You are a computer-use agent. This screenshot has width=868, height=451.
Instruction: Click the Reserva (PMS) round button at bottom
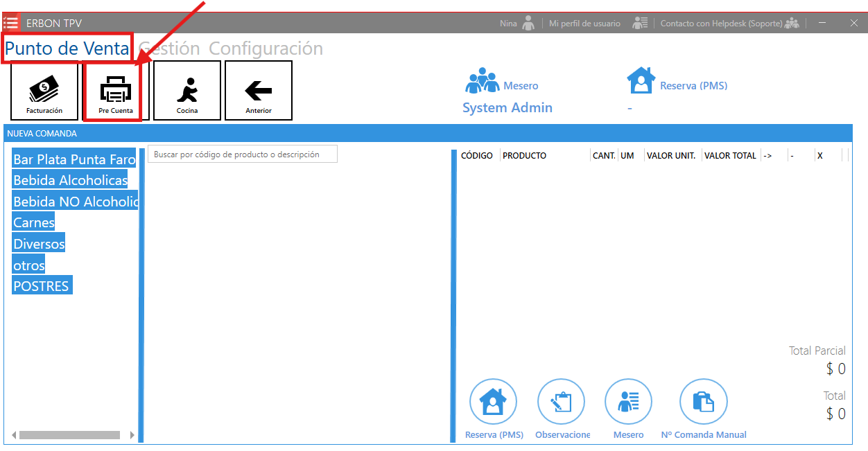click(493, 402)
